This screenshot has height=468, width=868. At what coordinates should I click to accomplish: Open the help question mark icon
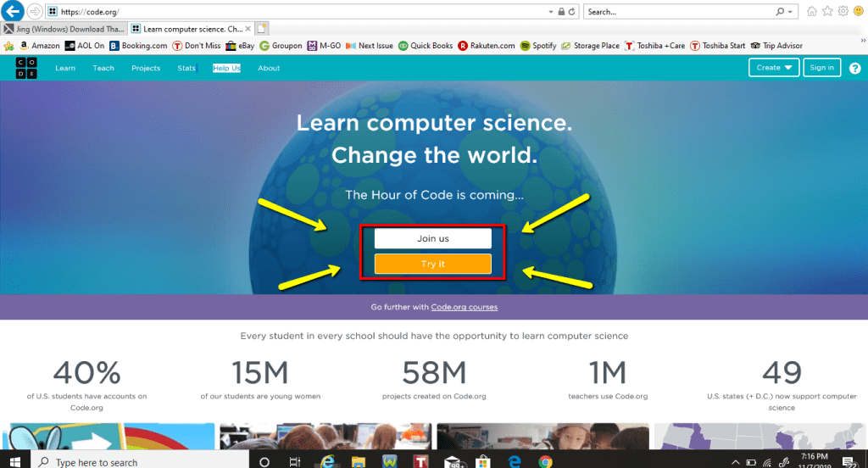tap(854, 68)
